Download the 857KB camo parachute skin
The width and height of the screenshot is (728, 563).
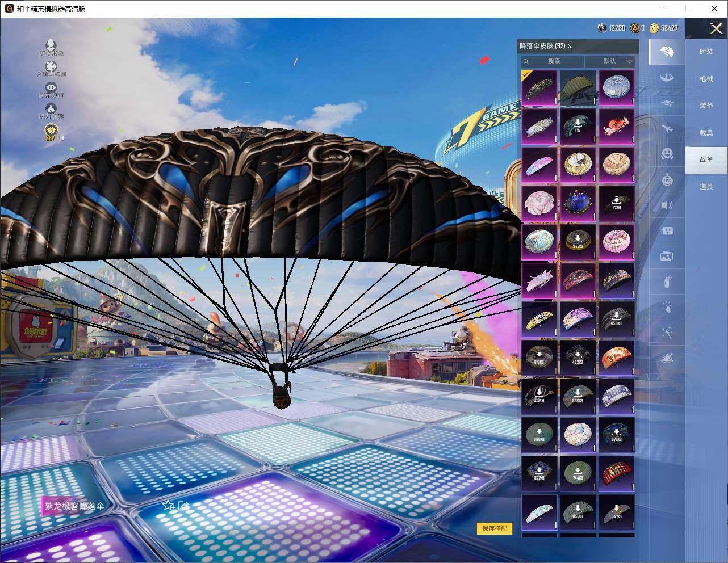(578, 512)
